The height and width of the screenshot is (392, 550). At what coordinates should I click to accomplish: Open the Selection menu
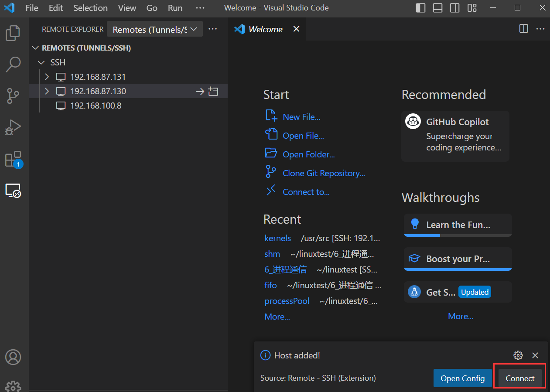tap(90, 8)
